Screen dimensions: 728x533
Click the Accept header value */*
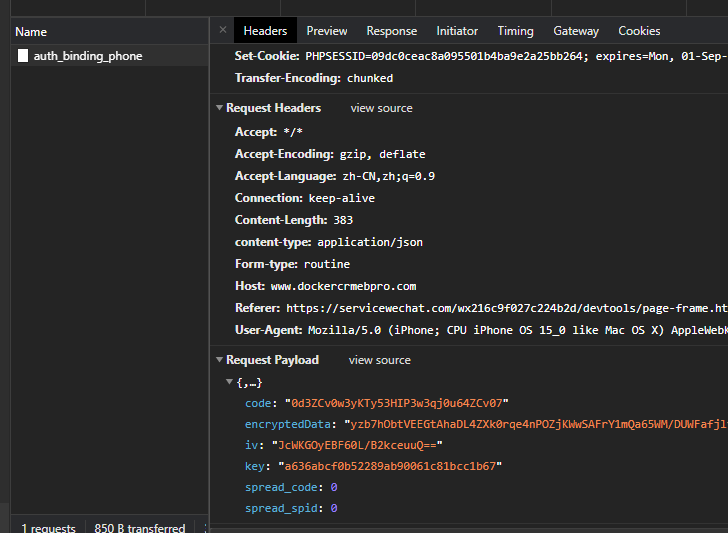(x=293, y=132)
